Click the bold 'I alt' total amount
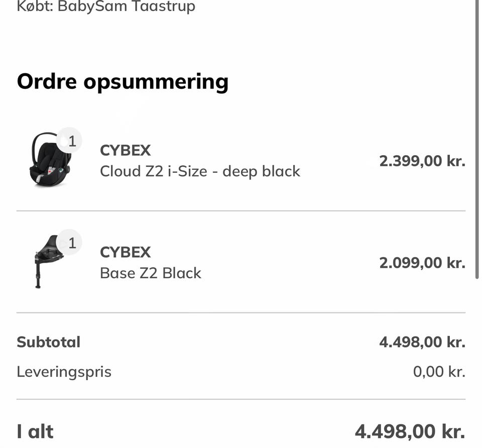The image size is (482, 448). pyautogui.click(x=409, y=431)
